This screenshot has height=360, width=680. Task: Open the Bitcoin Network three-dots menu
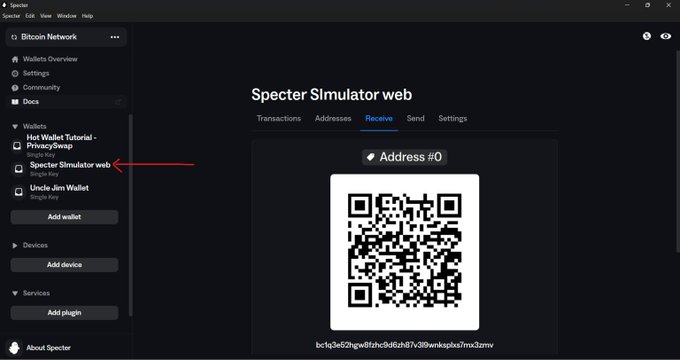pos(114,37)
